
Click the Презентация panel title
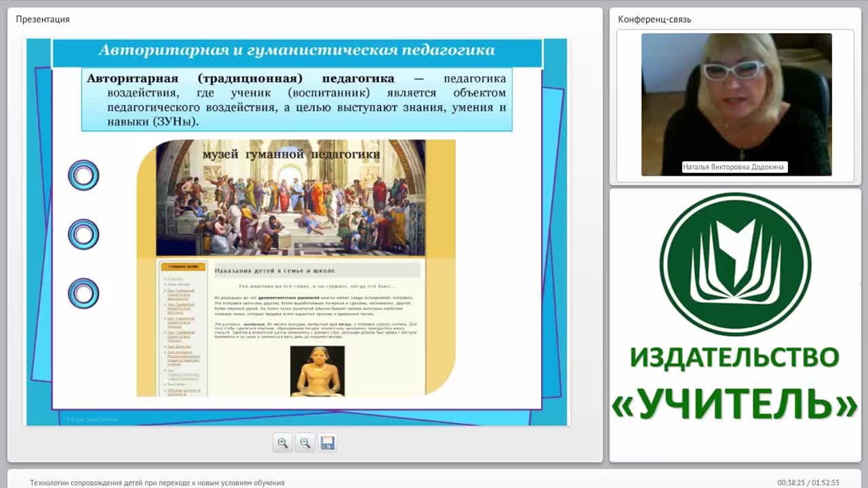click(43, 19)
